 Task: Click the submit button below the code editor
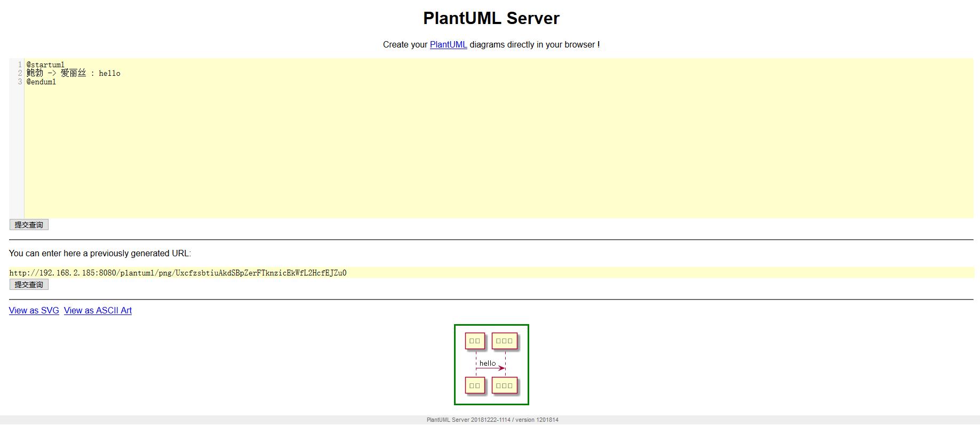(29, 225)
